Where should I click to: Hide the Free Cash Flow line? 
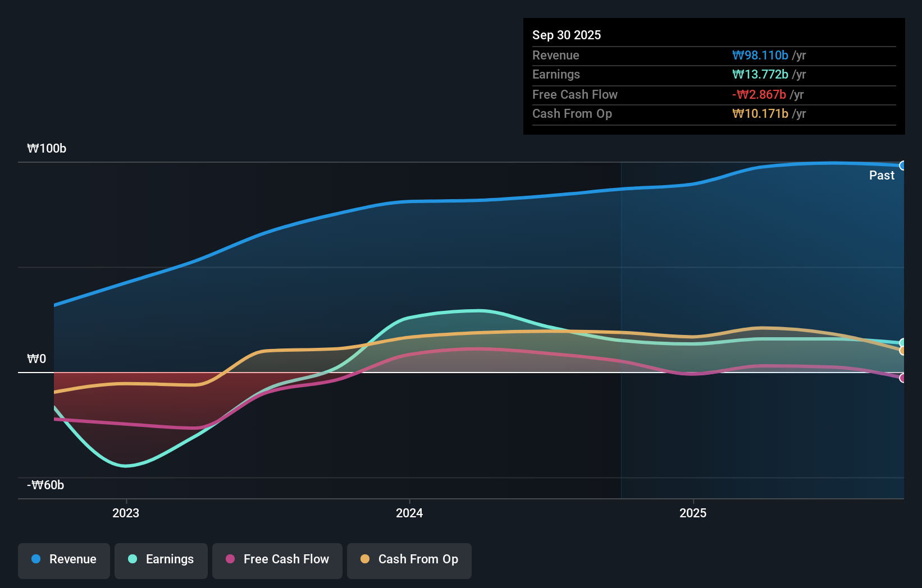click(277, 559)
